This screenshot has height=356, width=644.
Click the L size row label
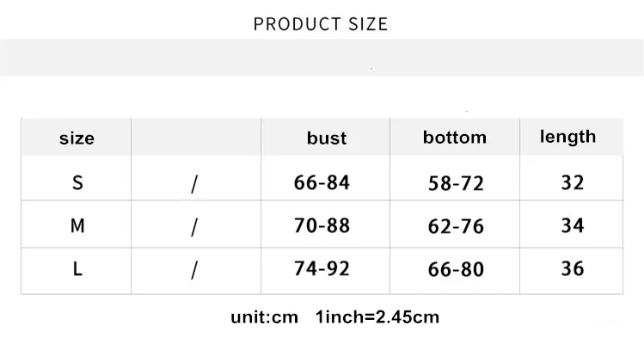pos(77,269)
